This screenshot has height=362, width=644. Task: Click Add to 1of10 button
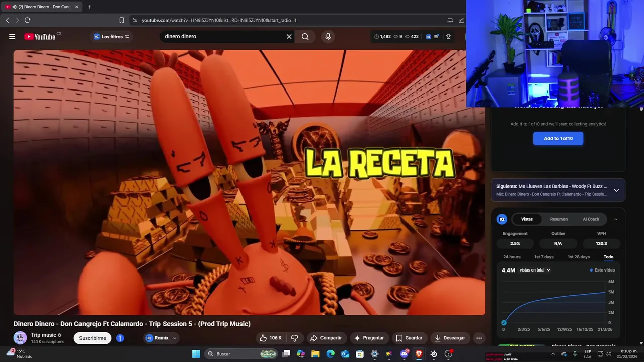tap(558, 138)
